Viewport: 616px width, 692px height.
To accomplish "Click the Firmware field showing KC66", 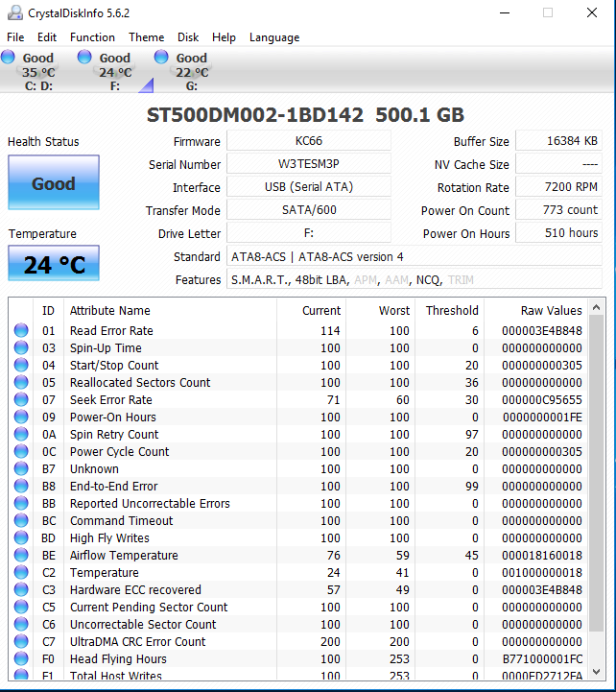I will 308,141.
